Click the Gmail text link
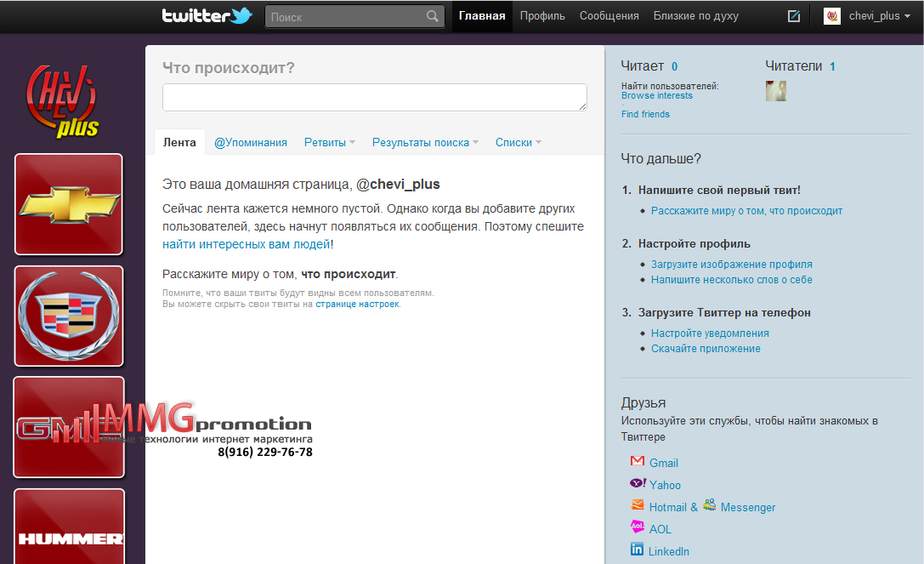The width and height of the screenshot is (924, 564). coord(664,463)
